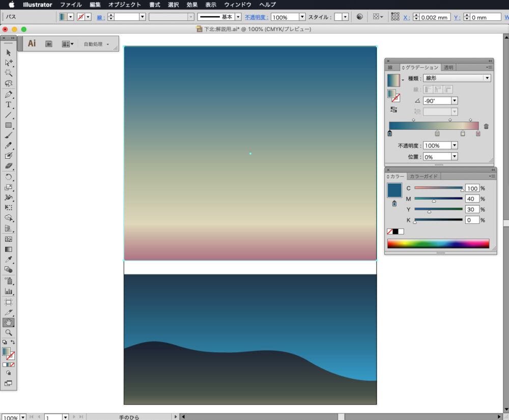
Task: Select the Eraser tool
Action: [x=9, y=166]
